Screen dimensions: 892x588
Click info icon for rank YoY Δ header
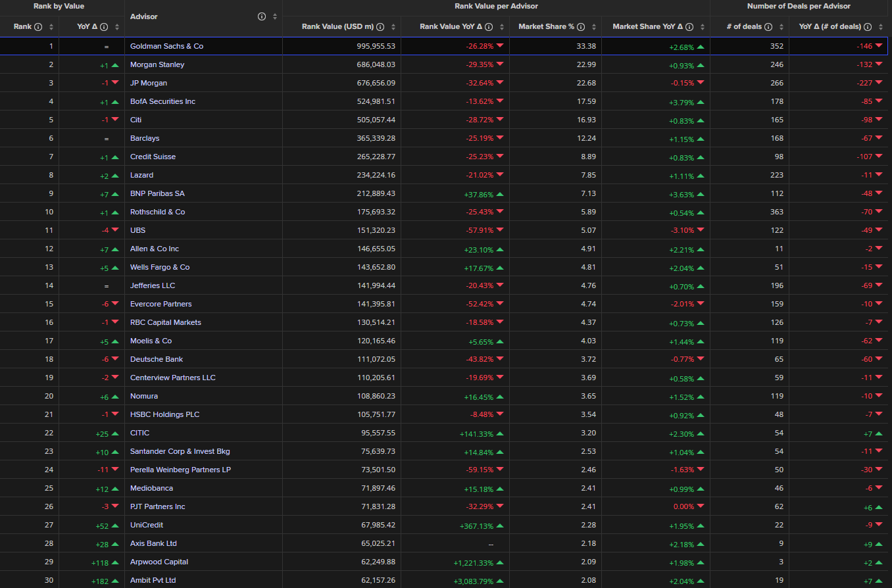pos(105,27)
